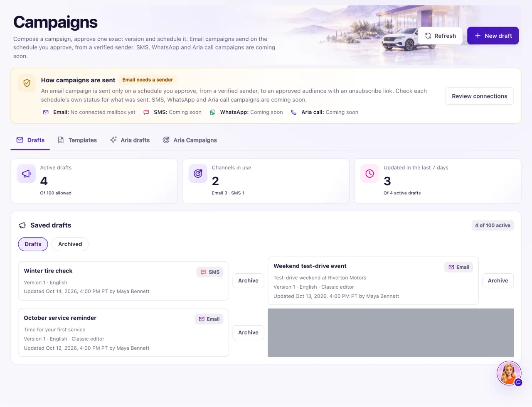Click the megaphone icon beside Saved drafts
Image resolution: width=532 pixels, height=407 pixels.
pos(22,226)
